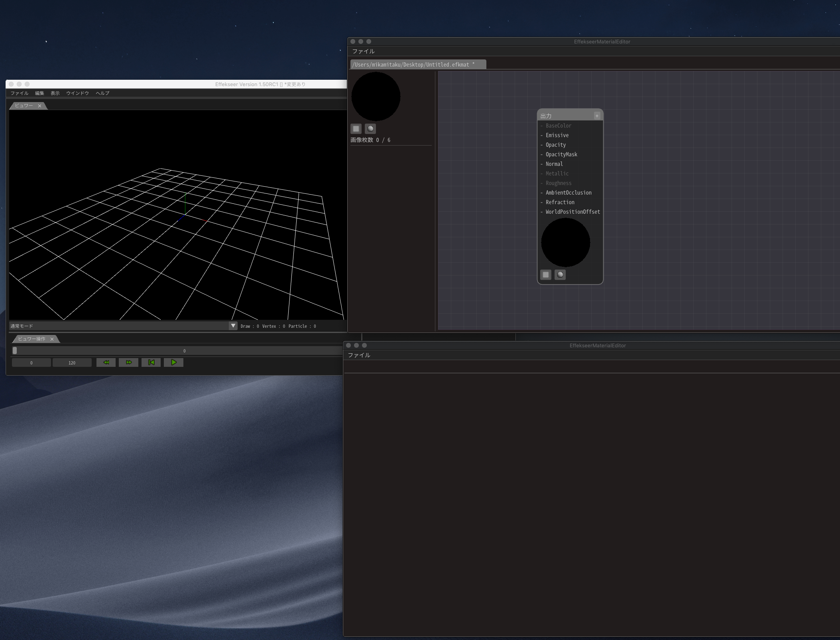
Task: Switch material preview to sphere shape
Action: 370,129
